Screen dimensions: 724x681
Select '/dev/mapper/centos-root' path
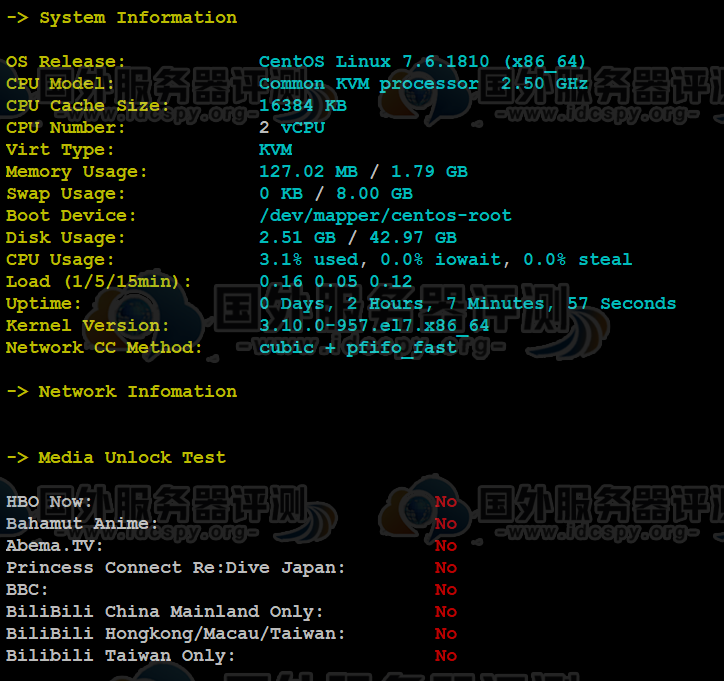[x=386, y=216]
